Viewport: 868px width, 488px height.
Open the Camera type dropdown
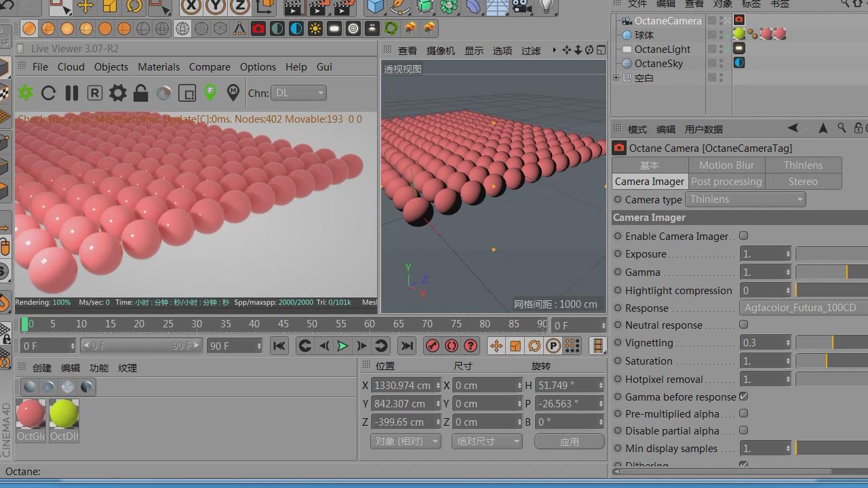point(745,199)
